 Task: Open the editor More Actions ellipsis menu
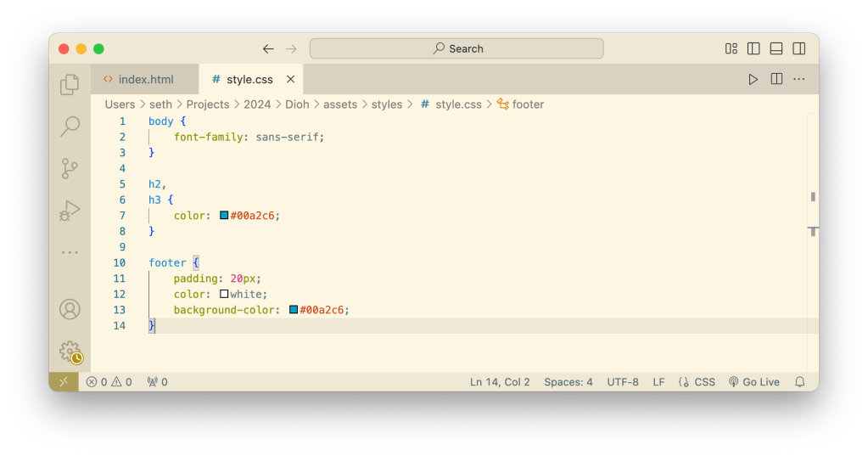(x=799, y=79)
